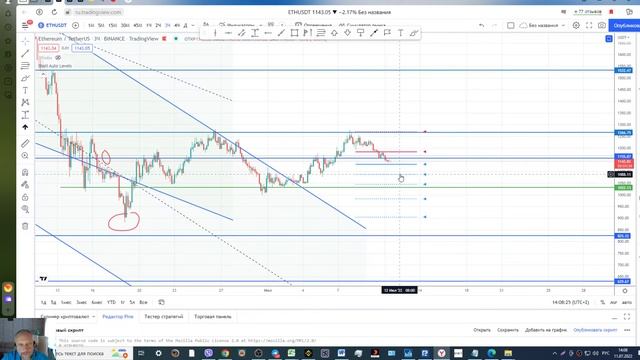Toggle hide all drawings
The width and height of the screenshot is (640, 360).
click(x=25, y=209)
